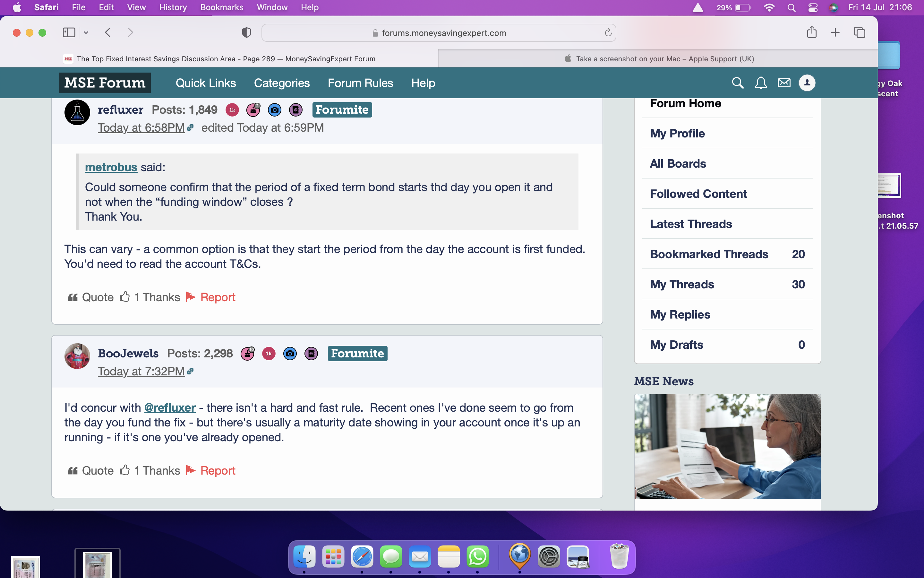This screenshot has width=924, height=578.
Task: Open Spotlight search in the menu bar
Action: tap(791, 7)
